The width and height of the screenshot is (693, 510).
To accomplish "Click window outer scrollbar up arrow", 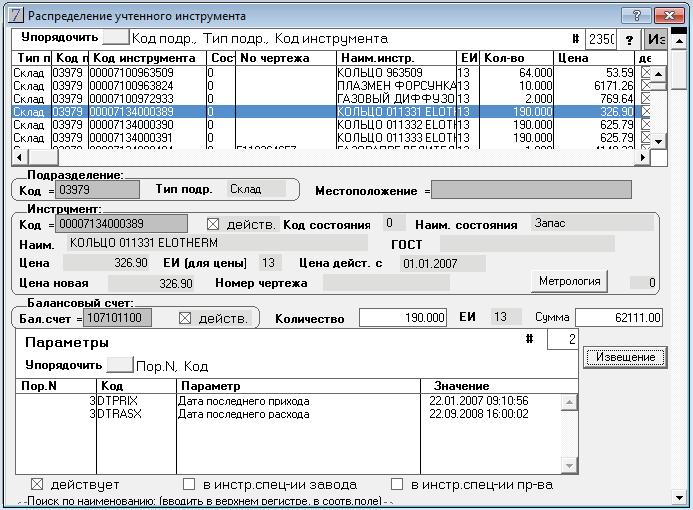I will pyautogui.click(x=679, y=42).
